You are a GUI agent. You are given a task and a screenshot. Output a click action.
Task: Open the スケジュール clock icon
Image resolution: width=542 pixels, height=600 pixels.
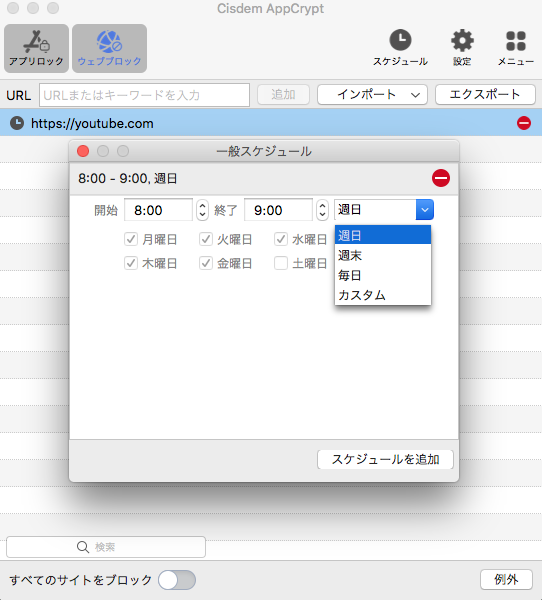[400, 40]
